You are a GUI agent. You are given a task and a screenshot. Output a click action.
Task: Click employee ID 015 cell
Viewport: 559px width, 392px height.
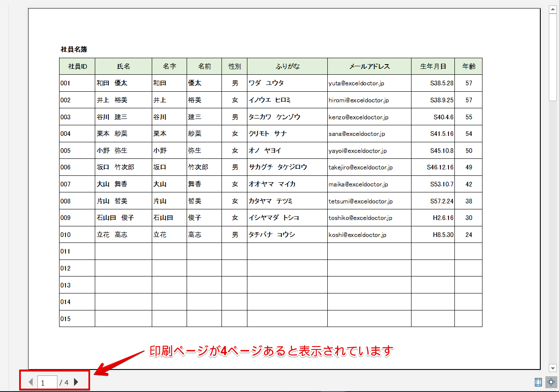[x=77, y=319]
